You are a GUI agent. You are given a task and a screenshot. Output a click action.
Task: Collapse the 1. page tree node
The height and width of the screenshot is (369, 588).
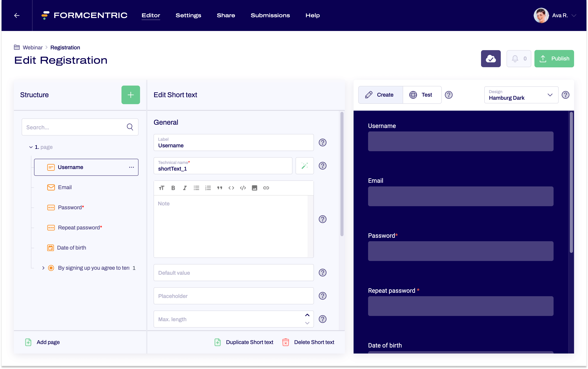point(31,147)
